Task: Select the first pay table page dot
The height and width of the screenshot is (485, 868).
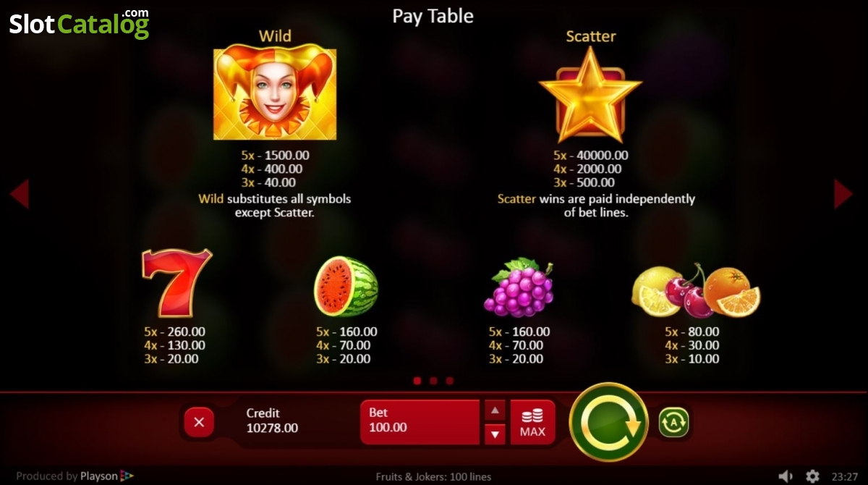Action: (417, 381)
